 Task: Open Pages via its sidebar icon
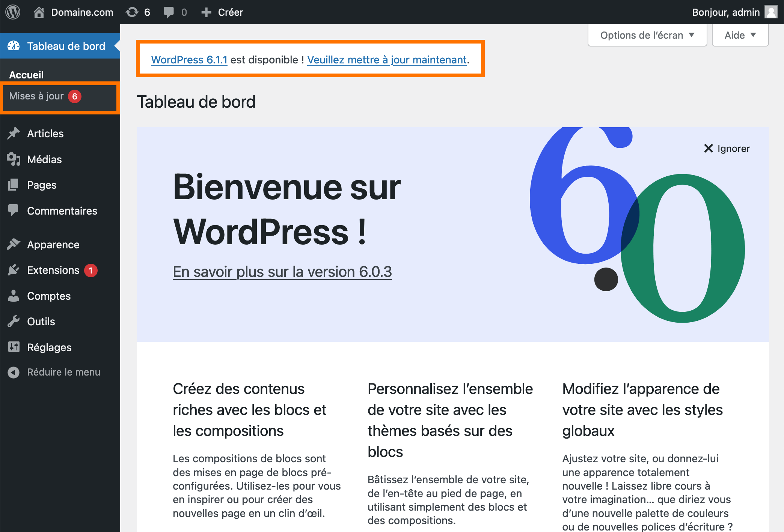14,185
